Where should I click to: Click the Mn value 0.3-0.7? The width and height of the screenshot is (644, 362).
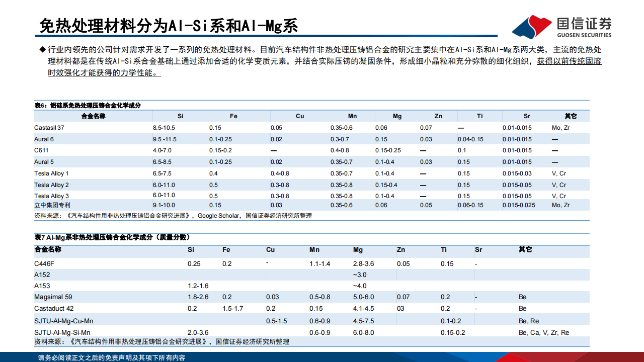tap(340, 139)
